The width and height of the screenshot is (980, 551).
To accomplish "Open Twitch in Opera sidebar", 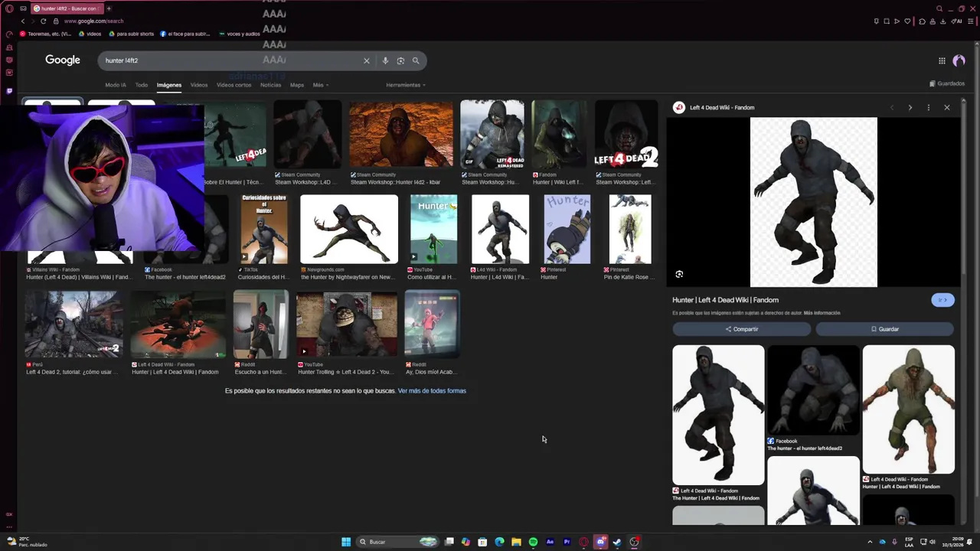I will point(9,90).
